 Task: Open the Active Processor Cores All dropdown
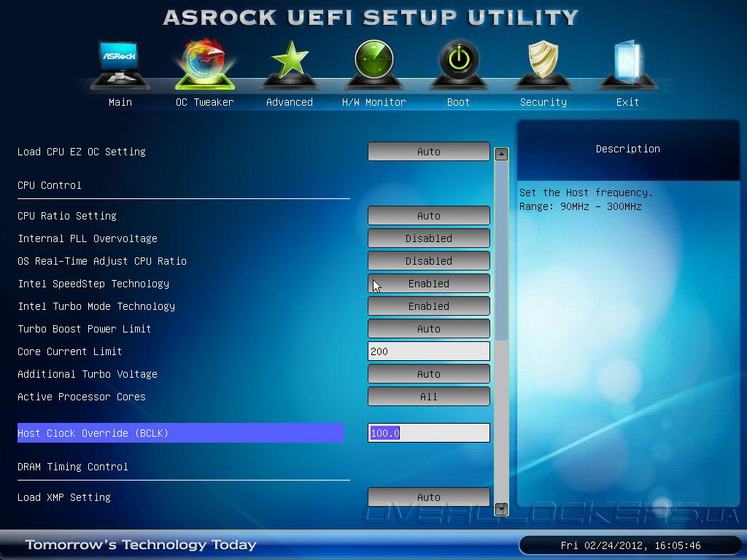pos(429,397)
